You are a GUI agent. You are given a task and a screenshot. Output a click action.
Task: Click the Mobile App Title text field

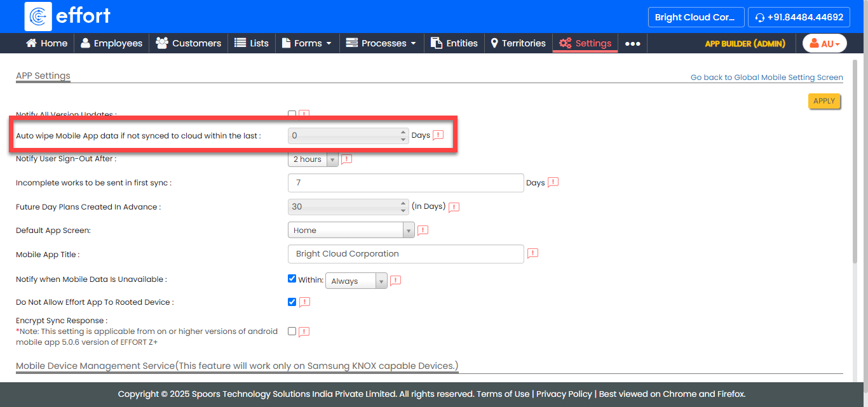(405, 254)
